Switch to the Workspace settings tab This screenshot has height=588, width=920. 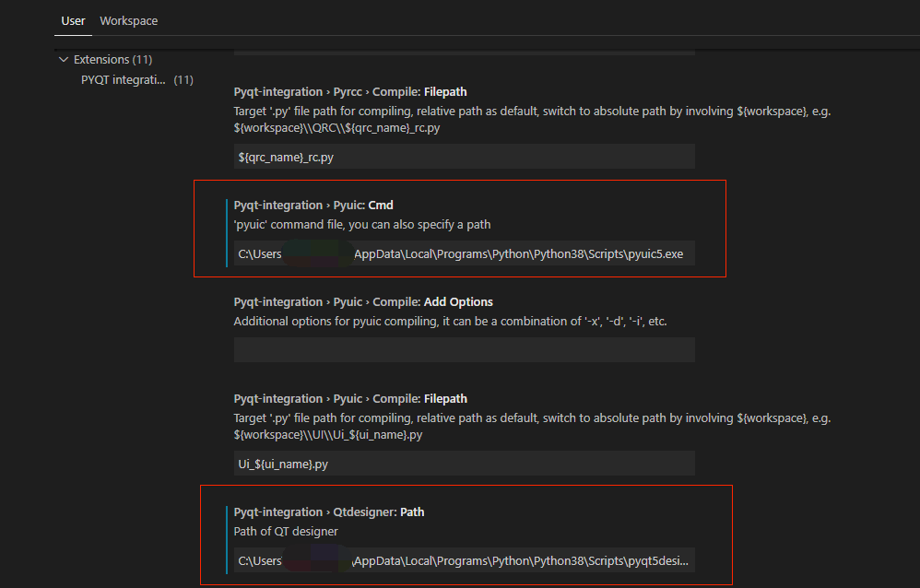click(x=128, y=20)
